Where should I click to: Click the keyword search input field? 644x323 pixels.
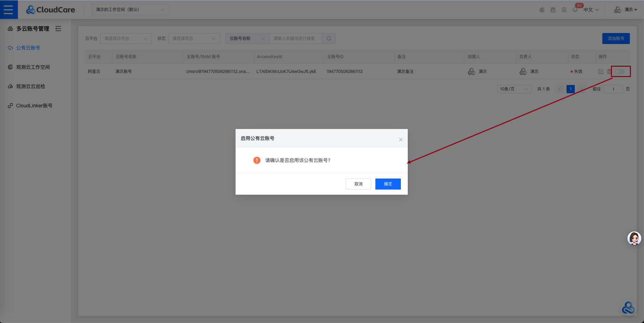295,39
